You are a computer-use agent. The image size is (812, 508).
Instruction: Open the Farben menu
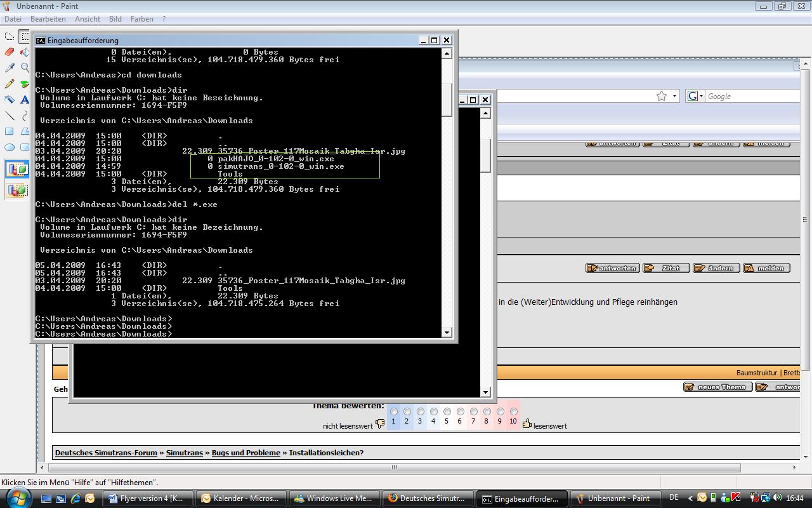[141, 19]
